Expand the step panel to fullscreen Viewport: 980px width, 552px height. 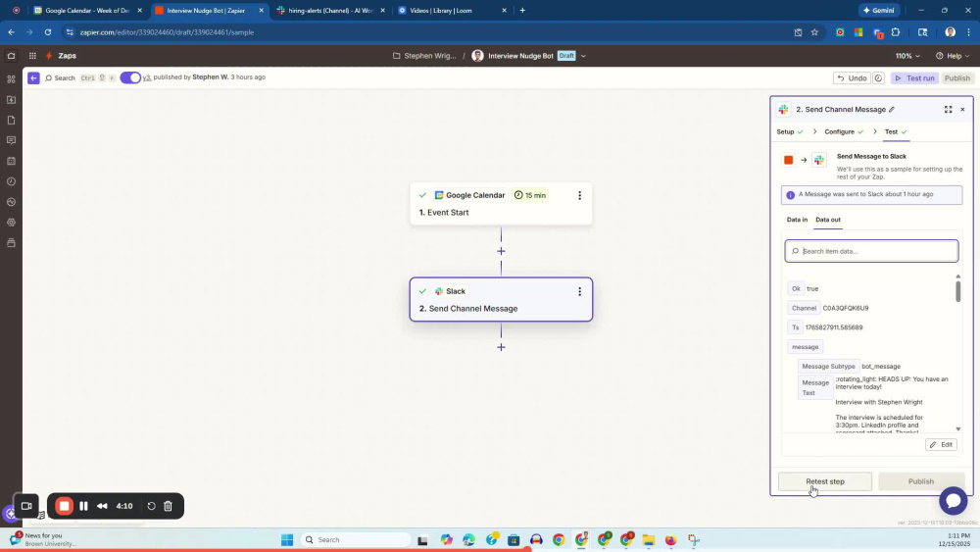pos(948,110)
